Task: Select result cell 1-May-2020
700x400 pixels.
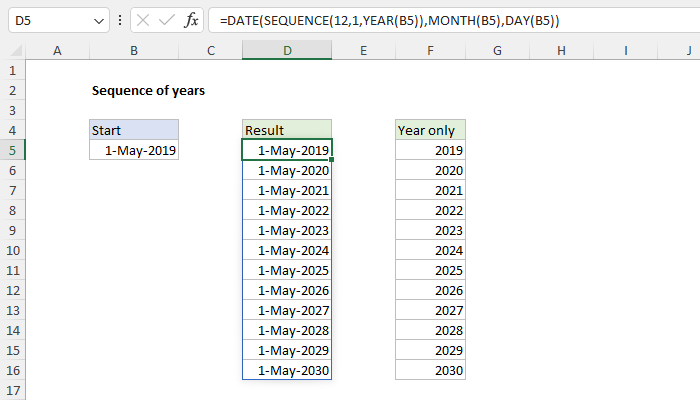Action: coord(287,170)
